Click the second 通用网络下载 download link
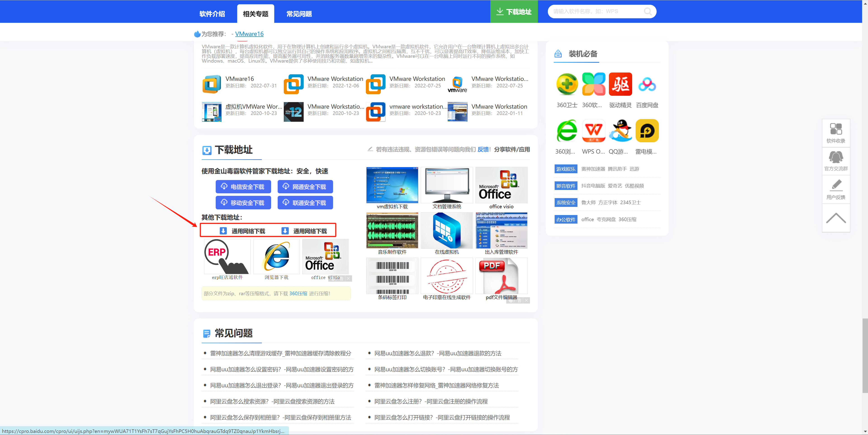 pyautogui.click(x=304, y=231)
